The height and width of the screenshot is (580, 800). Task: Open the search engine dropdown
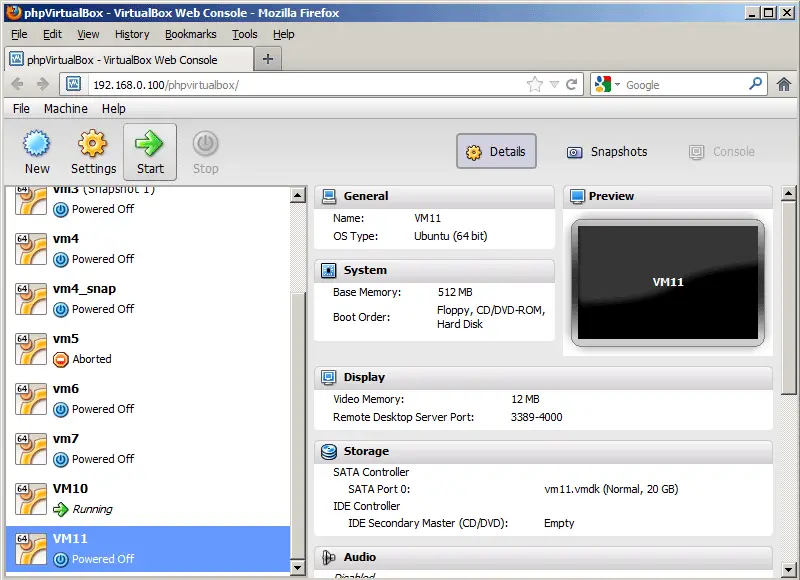[x=617, y=85]
